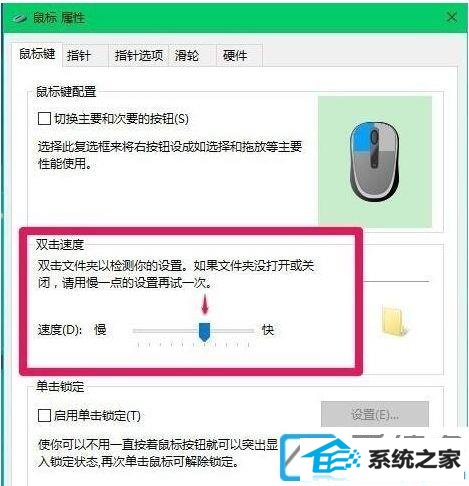The height and width of the screenshot is (486, 469).
Task: Click the 鼠标 属性 title text
Action: 59,18
